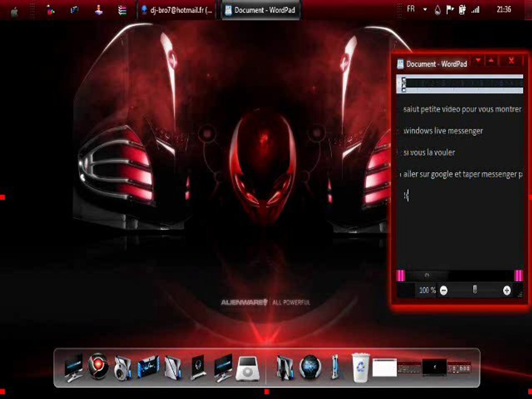Open the Alienware head laptop icon in dock

click(x=198, y=367)
